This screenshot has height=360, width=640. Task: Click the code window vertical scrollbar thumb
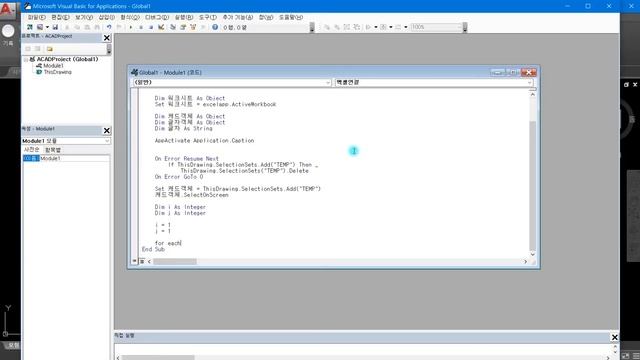pos(532,185)
